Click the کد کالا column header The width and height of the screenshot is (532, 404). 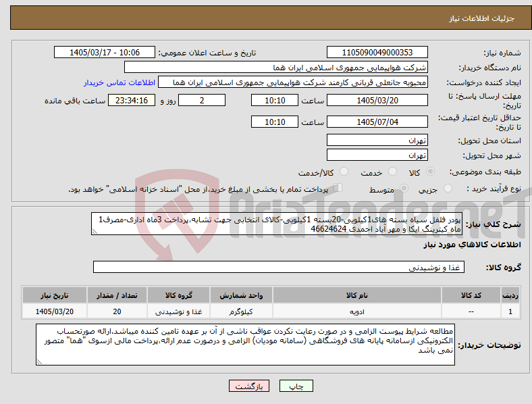click(471, 295)
